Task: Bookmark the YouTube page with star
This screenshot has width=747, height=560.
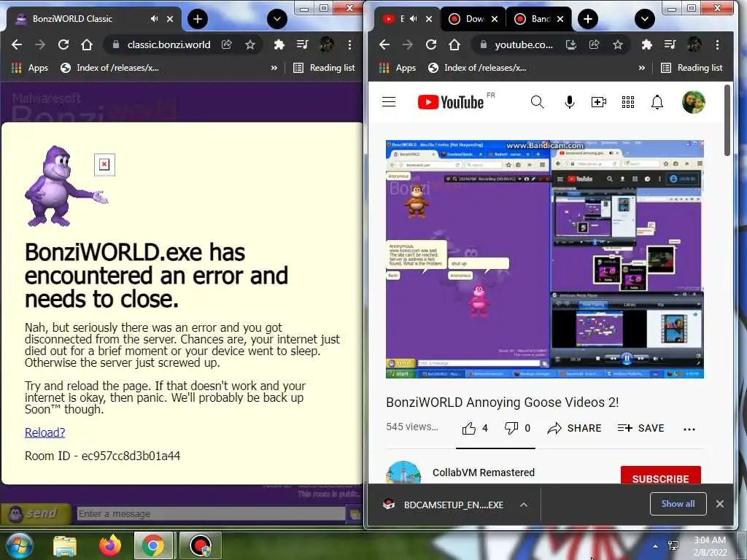Action: 618,44
